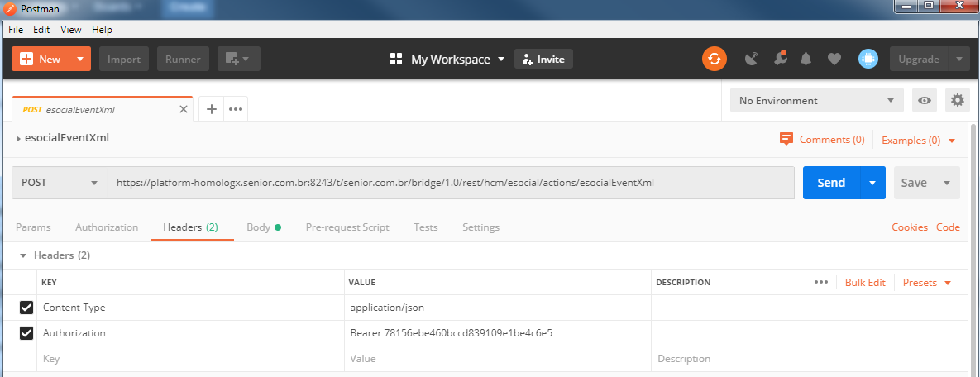Click the request URL field
Screen dimensions: 980x377
(452, 183)
